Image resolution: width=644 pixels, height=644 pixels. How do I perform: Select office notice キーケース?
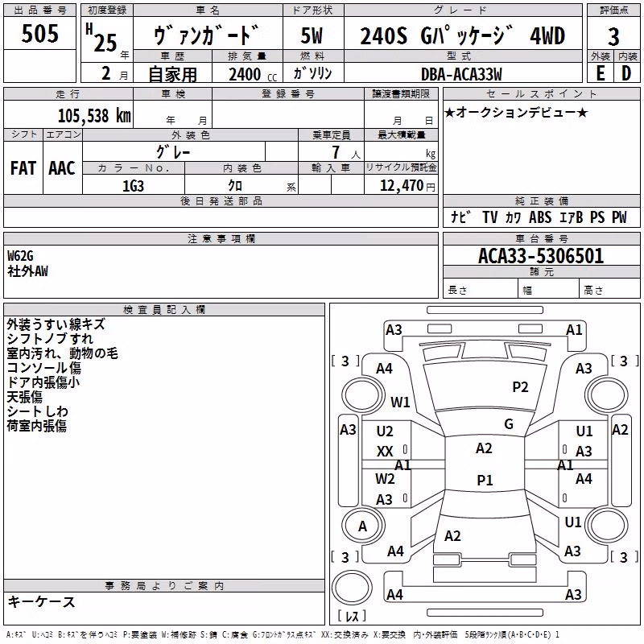tap(42, 602)
